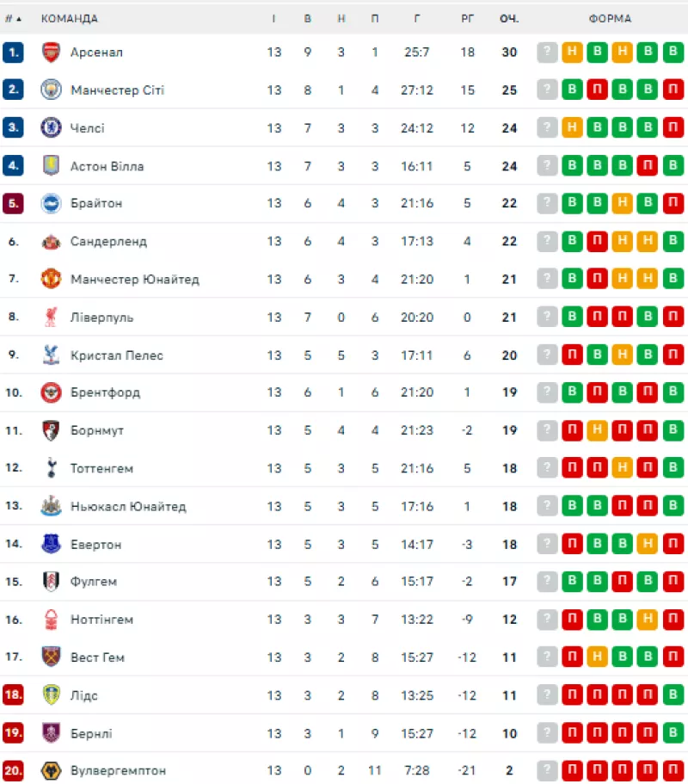Sort by the ОЧ. points column header
Viewport: 688px width, 784px height.
point(509,18)
